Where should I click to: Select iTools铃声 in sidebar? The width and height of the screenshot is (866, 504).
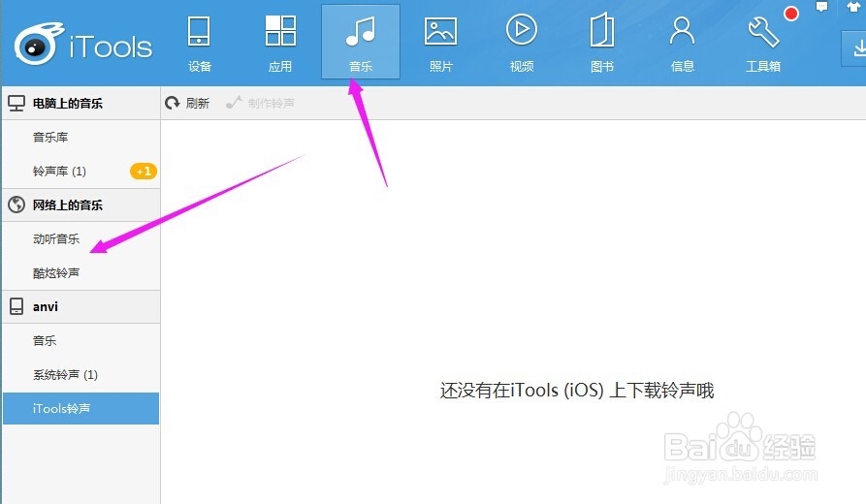[x=81, y=408]
